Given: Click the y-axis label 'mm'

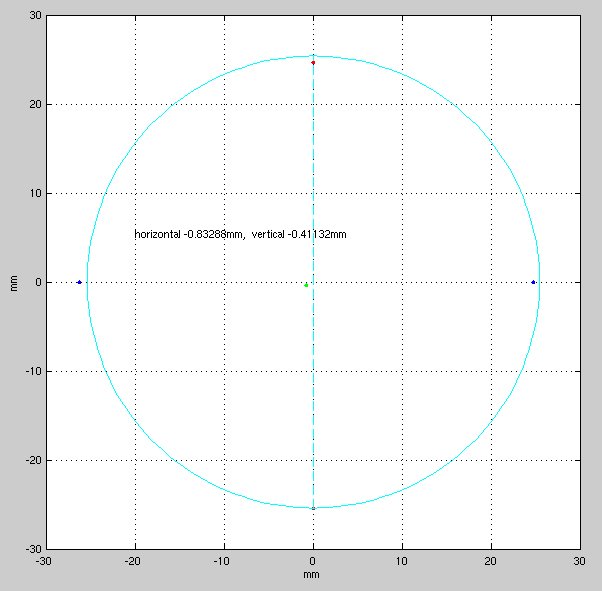Looking at the screenshot, I should (x=14, y=283).
